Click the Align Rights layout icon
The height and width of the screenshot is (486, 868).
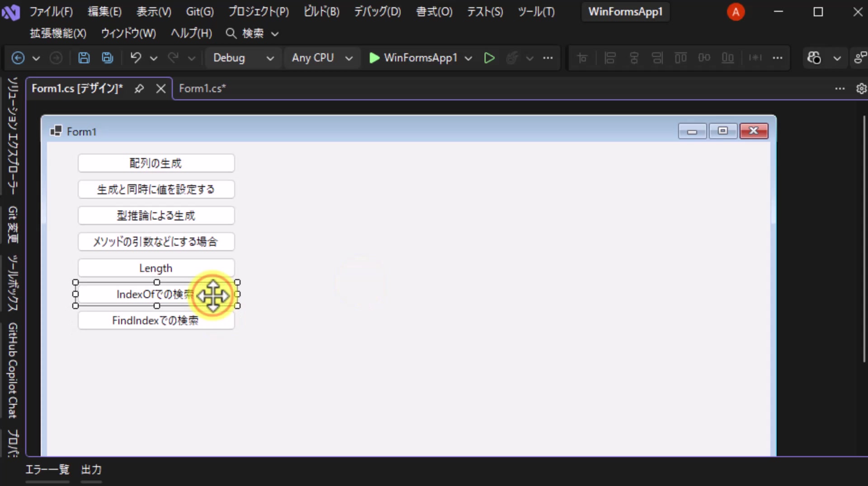coord(657,58)
